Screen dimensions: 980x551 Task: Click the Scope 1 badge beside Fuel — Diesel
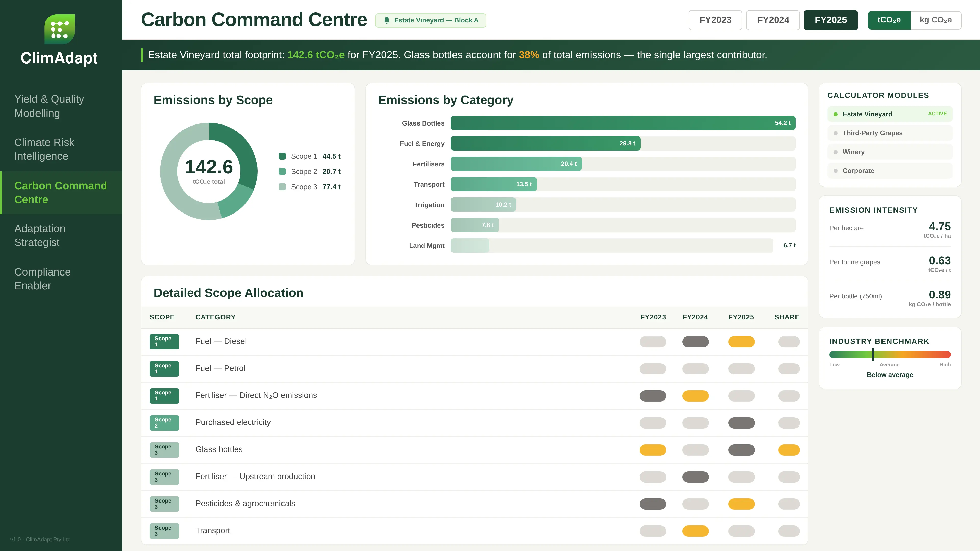(164, 342)
